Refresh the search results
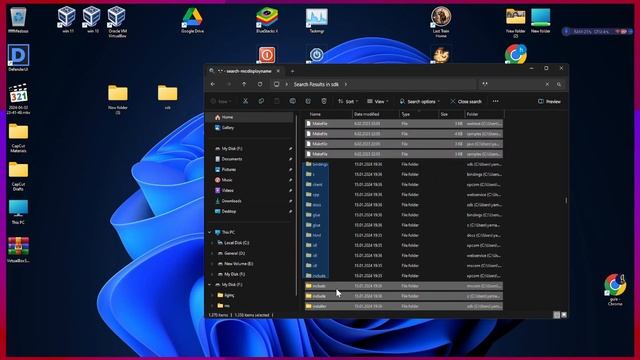The image size is (640, 360). [260, 84]
